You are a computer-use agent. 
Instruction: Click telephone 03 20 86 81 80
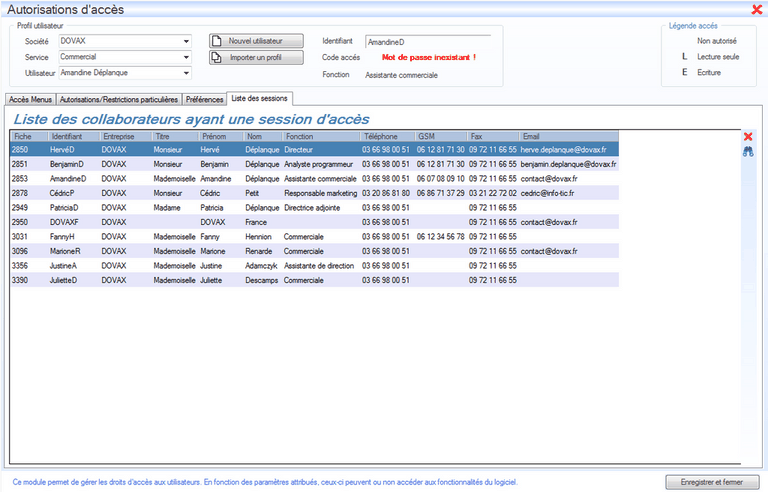click(386, 193)
